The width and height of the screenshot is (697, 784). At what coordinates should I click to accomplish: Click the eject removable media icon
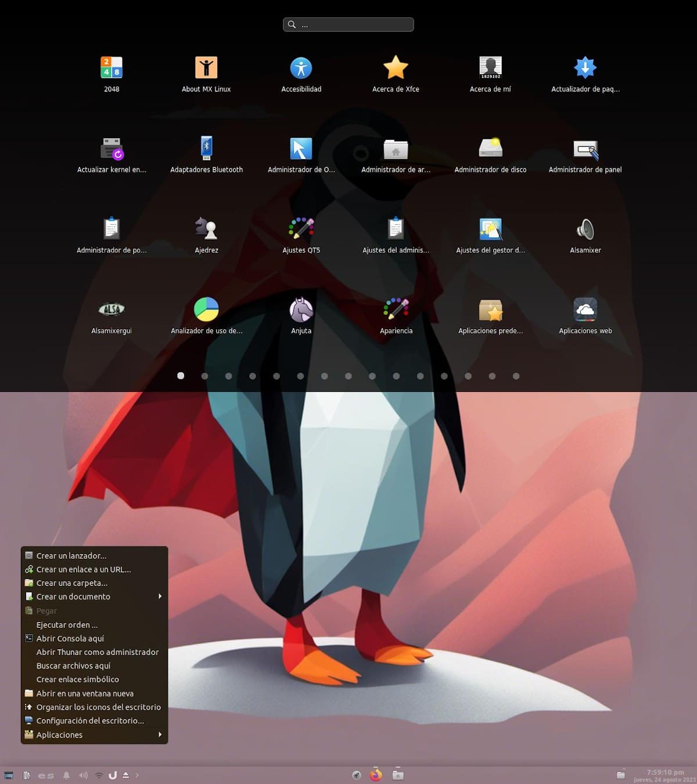point(125,775)
